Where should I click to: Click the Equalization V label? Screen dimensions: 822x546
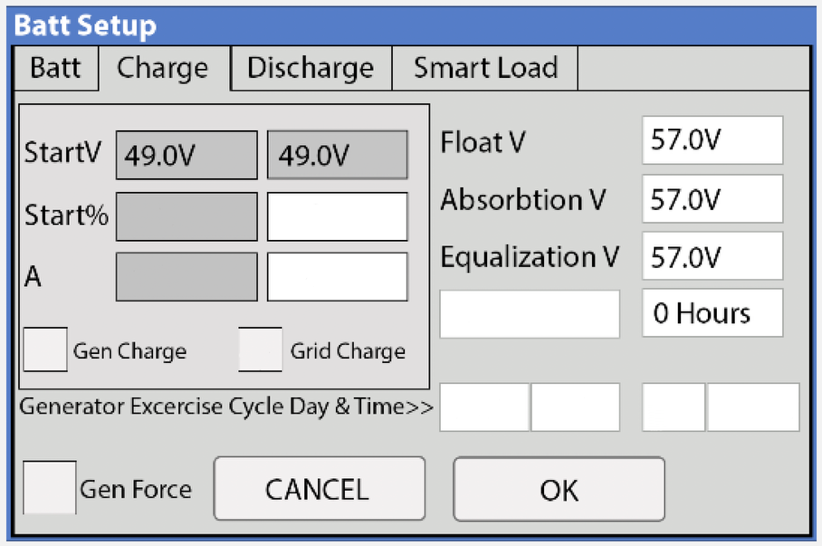(529, 257)
